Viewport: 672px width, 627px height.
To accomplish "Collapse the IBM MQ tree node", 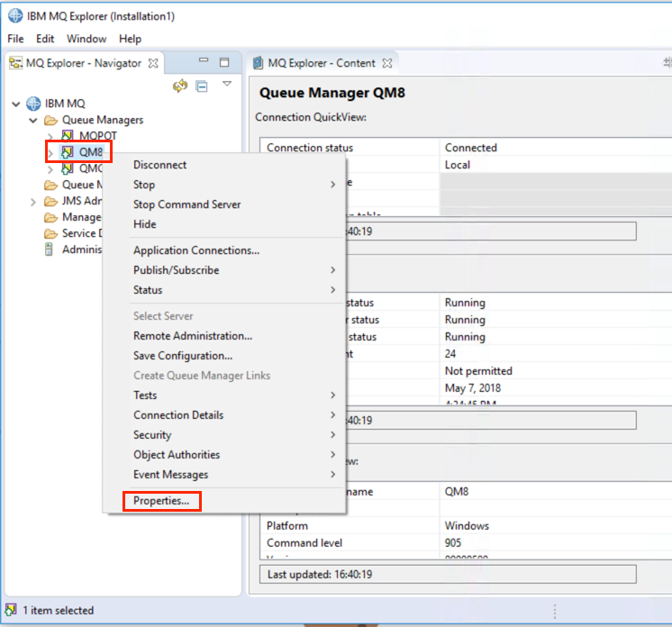I will click(x=16, y=104).
